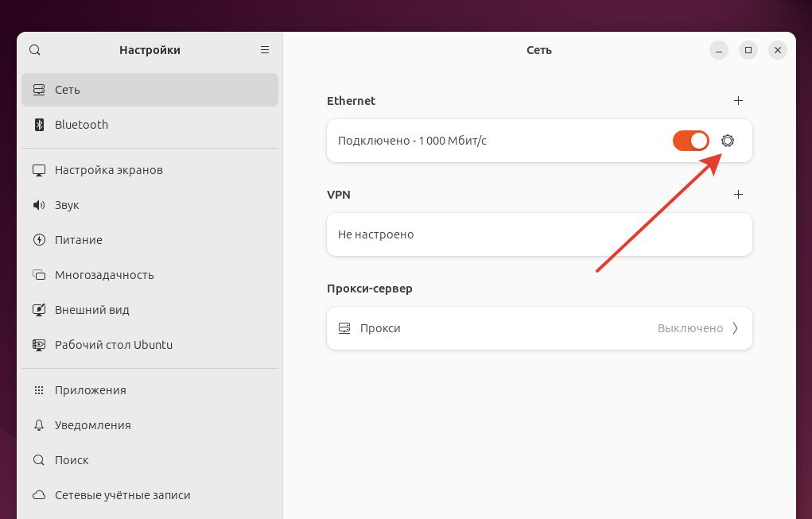Click the network icon next to Сеть

coord(39,90)
